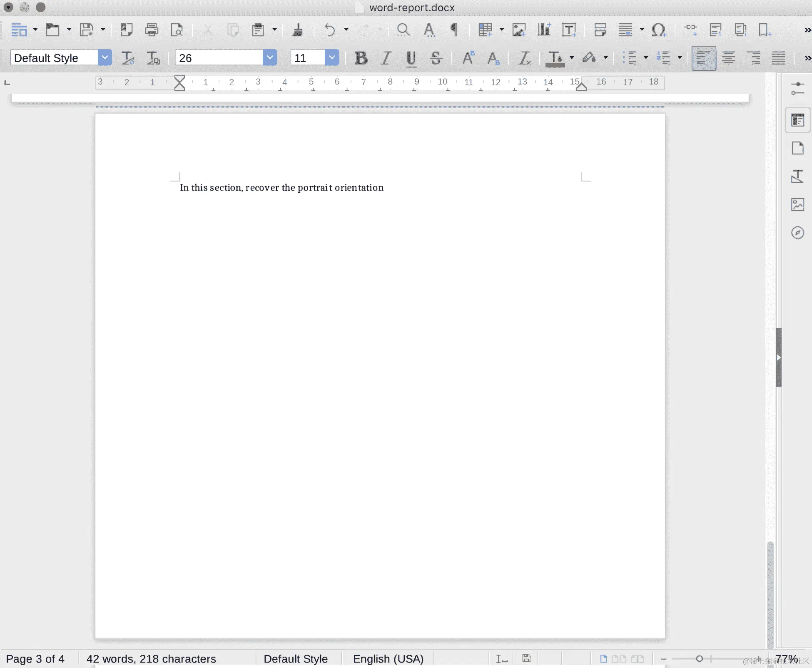Toggle italic formatting
Image resolution: width=812 pixels, height=668 pixels.
(x=386, y=58)
